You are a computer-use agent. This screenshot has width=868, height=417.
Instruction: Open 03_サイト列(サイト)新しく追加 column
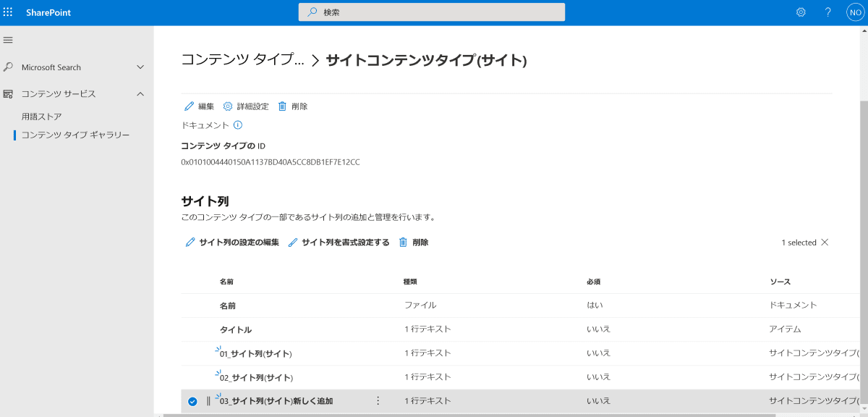coord(276,401)
